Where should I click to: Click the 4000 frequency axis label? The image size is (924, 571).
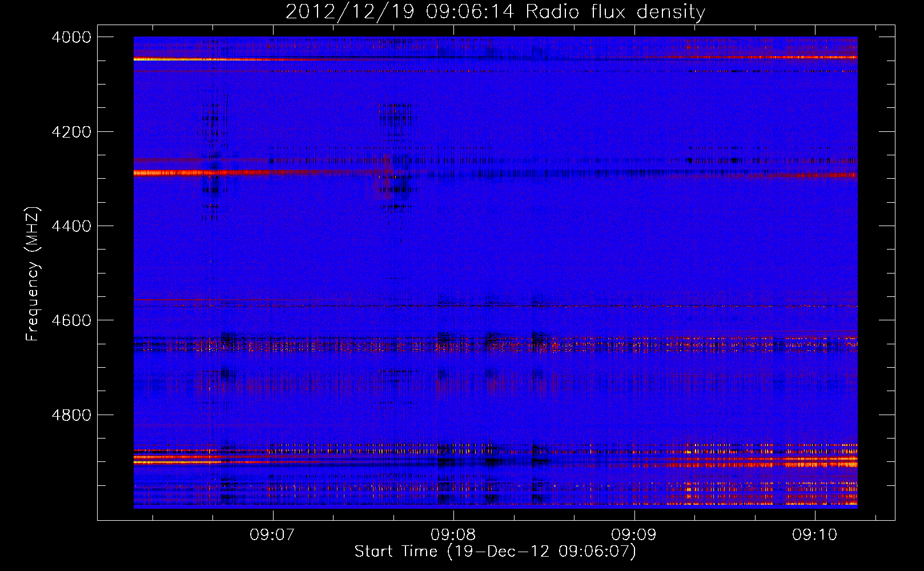pyautogui.click(x=71, y=37)
